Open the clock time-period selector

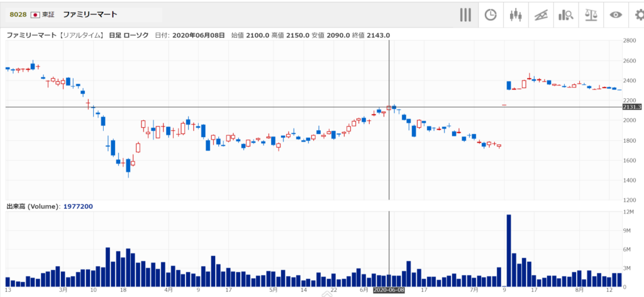coord(491,15)
